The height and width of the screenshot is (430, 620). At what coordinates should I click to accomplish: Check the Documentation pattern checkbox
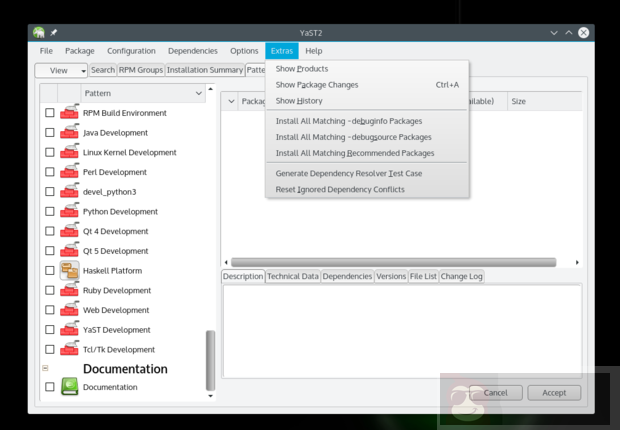(x=49, y=387)
